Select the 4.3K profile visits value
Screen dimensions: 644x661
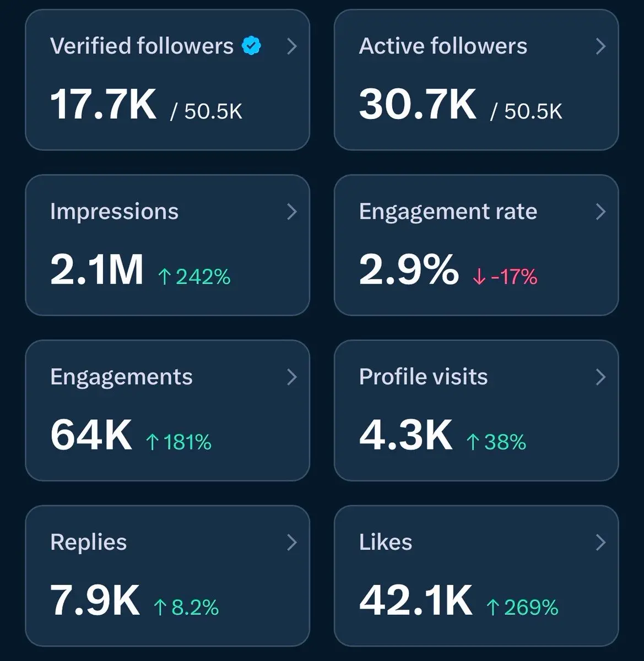[x=406, y=435]
